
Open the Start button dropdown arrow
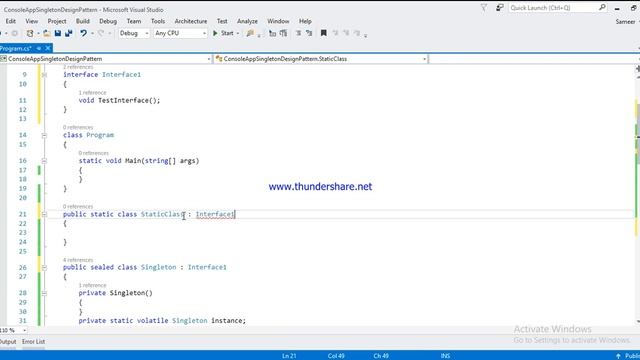tap(238, 33)
